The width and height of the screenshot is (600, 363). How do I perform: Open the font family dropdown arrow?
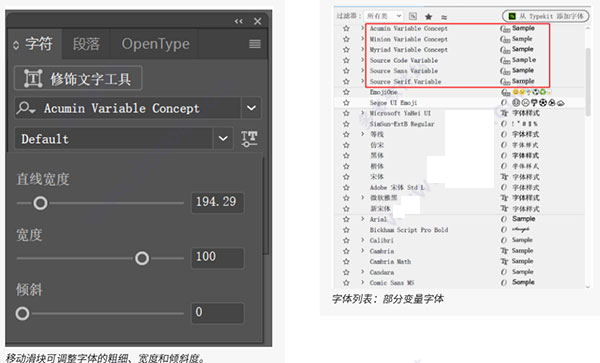[251, 108]
